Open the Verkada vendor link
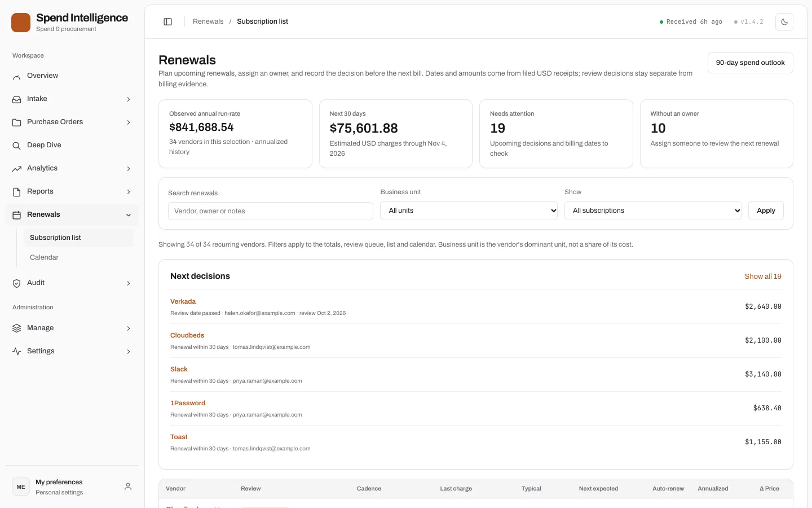The height and width of the screenshot is (508, 812). pos(183,301)
